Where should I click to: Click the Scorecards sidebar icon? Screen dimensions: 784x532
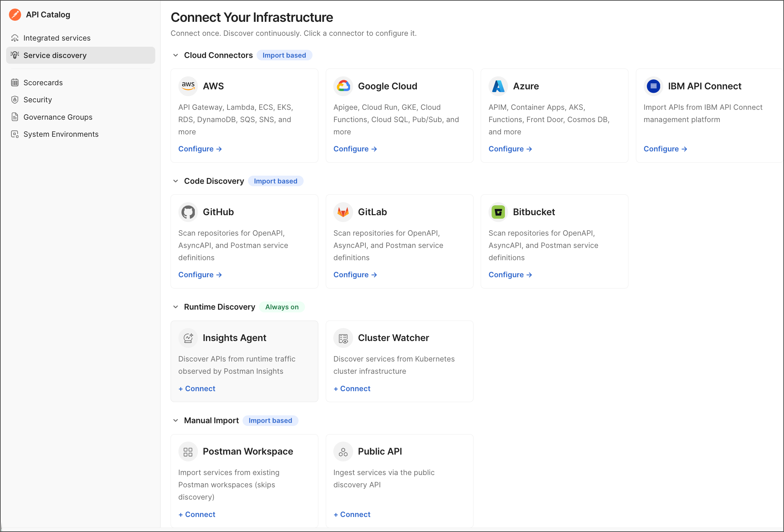click(x=15, y=83)
